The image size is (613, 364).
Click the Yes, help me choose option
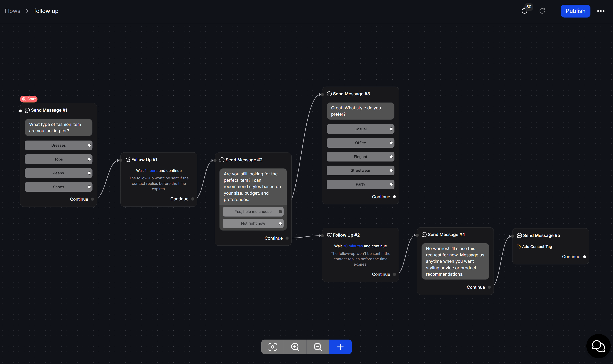(x=253, y=212)
